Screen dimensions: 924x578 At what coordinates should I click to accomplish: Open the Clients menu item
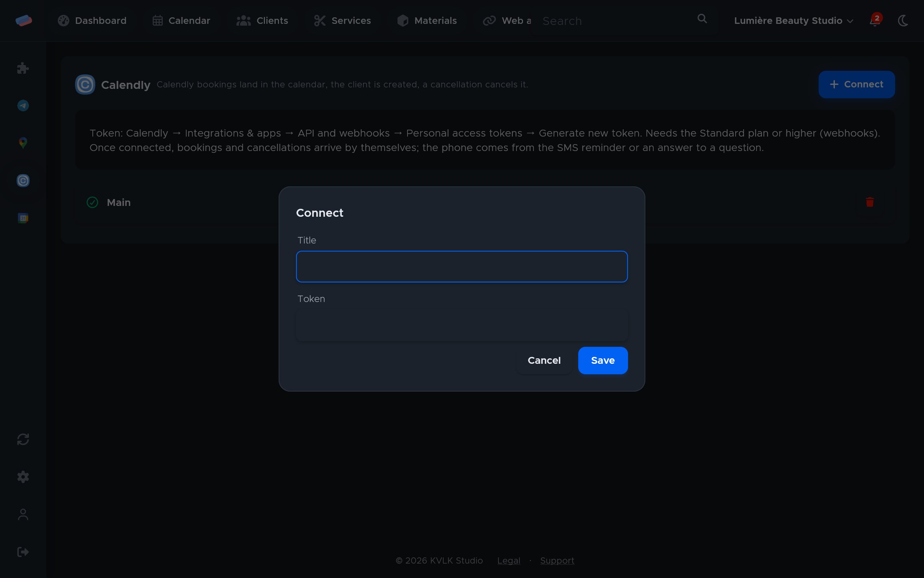262,21
